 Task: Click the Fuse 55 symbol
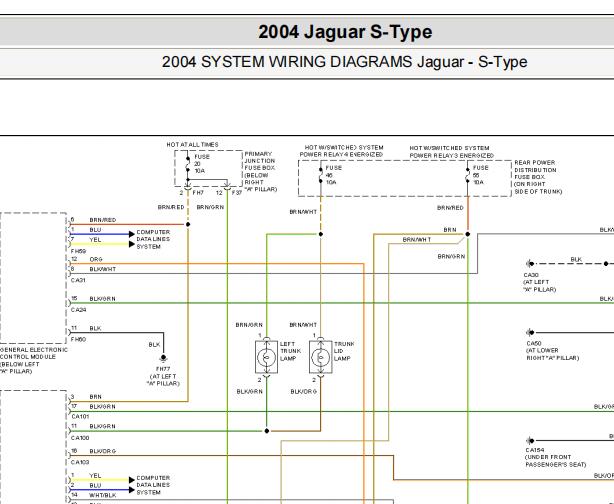(x=468, y=175)
